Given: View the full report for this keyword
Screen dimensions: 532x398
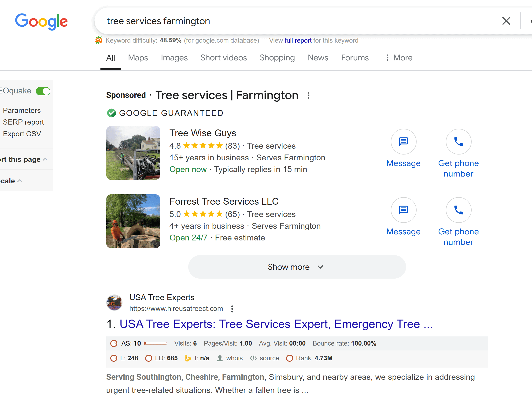Looking at the screenshot, I should pyautogui.click(x=298, y=41).
